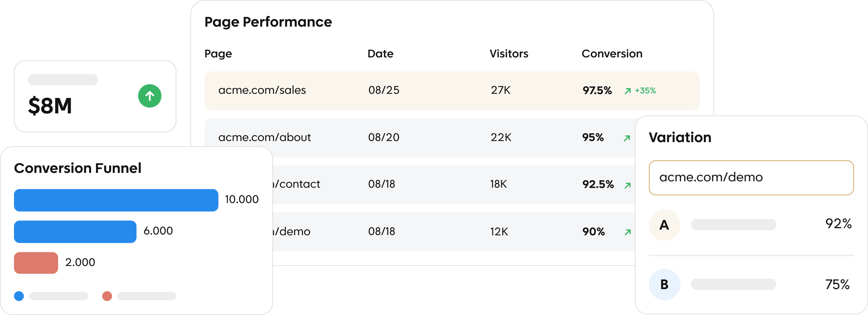The width and height of the screenshot is (868, 315).
Task: Sort table by Date column header
Action: coord(380,54)
